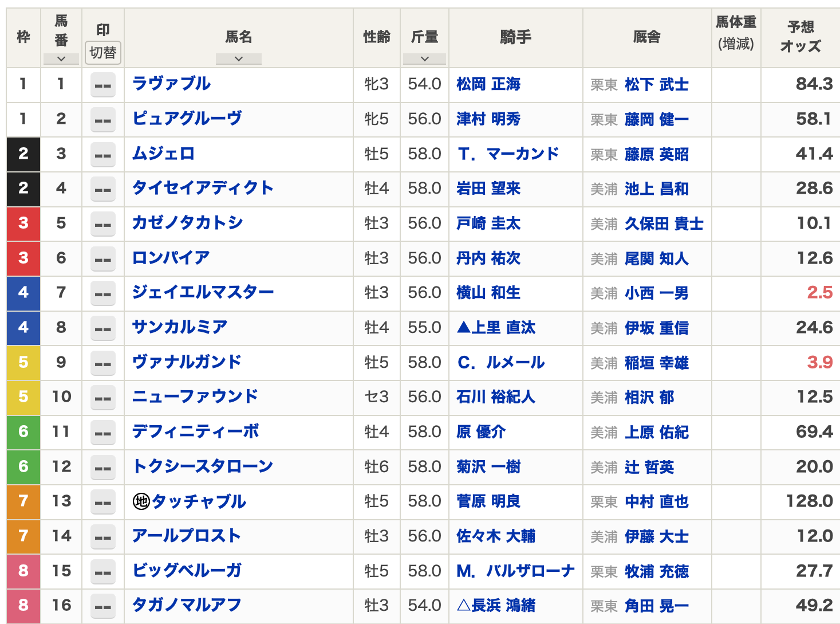Viewport: 840px width, 624px height.
Task: Open the mark selector for トクシースタローン
Action: [103, 468]
